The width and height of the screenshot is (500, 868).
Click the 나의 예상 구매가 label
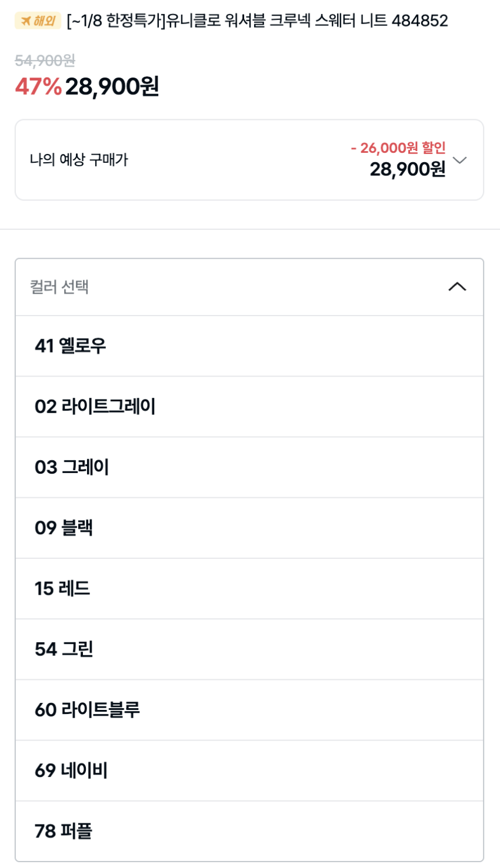pyautogui.click(x=79, y=160)
